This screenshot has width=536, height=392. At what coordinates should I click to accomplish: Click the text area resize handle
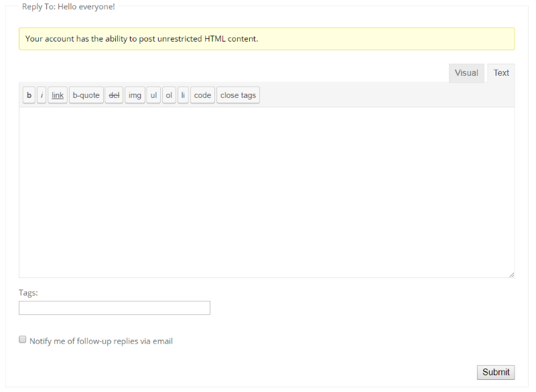(x=511, y=275)
